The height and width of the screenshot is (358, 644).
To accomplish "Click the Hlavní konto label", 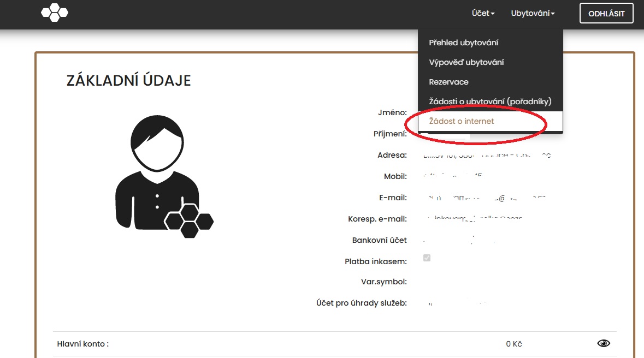I will tap(82, 344).
